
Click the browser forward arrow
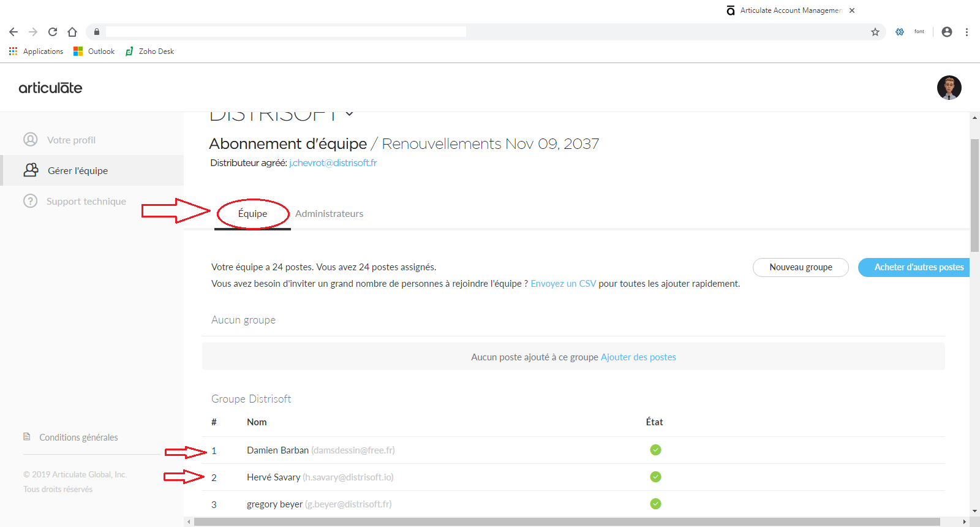33,32
